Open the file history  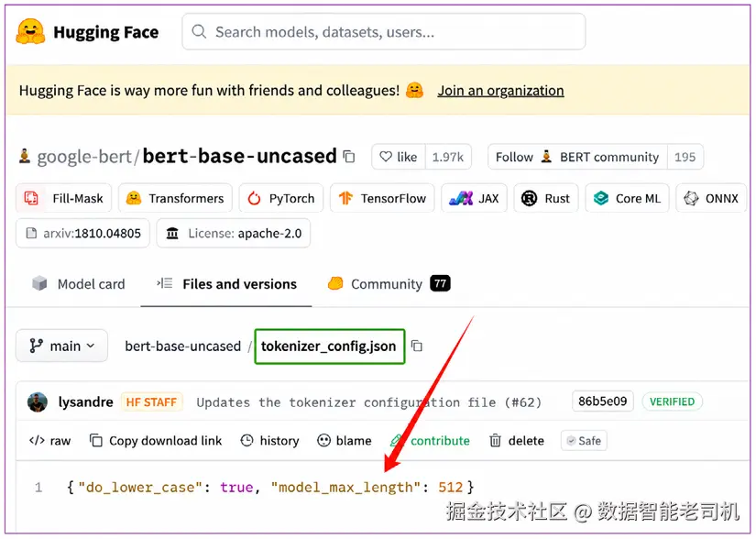pos(270,441)
